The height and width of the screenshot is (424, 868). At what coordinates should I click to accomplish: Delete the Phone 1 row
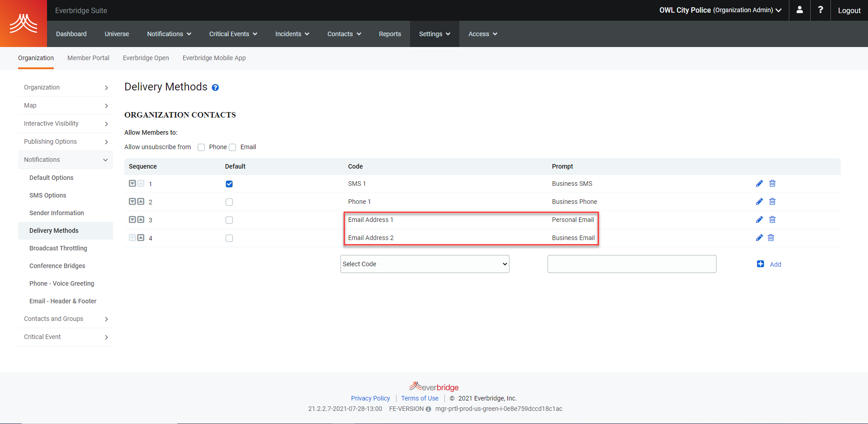[x=772, y=202]
